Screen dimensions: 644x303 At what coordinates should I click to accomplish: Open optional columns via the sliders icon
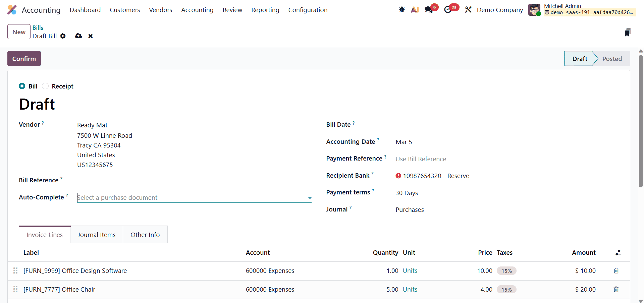618,252
